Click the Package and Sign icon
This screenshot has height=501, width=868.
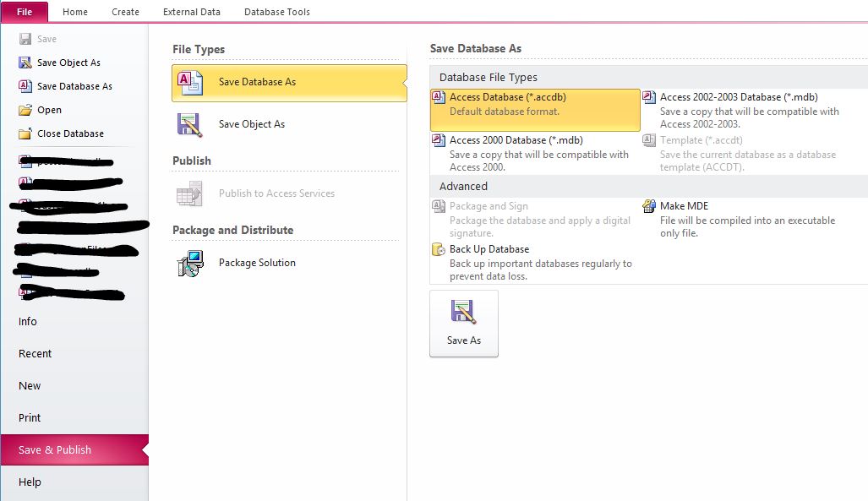click(439, 206)
